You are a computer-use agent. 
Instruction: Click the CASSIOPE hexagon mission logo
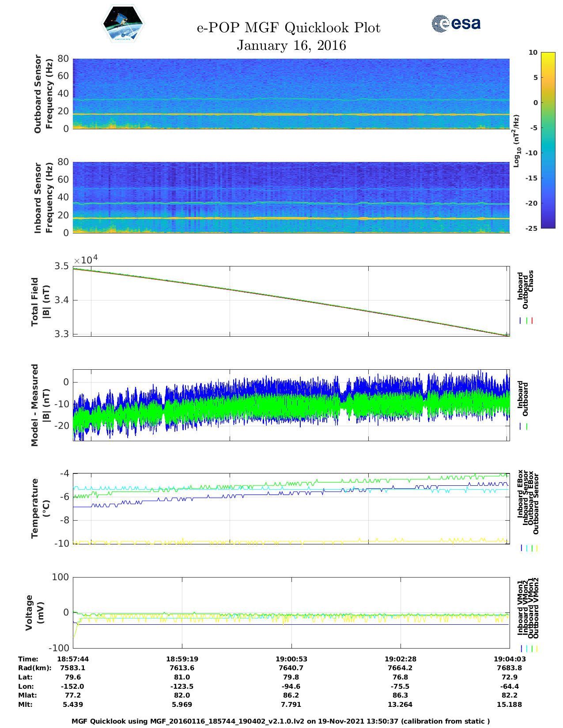(x=123, y=24)
